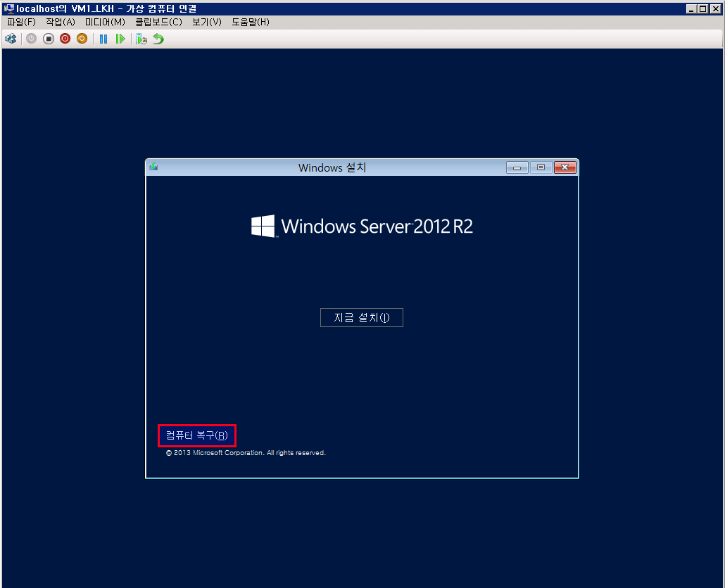Viewport: 725px width, 588px height.
Task: Close the Windows 설치 dialog
Action: coord(565,167)
